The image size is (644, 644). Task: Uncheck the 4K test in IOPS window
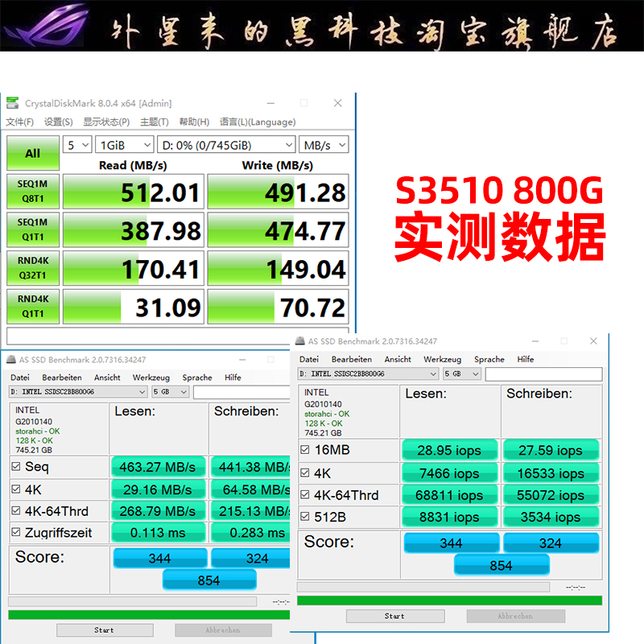[x=305, y=473]
